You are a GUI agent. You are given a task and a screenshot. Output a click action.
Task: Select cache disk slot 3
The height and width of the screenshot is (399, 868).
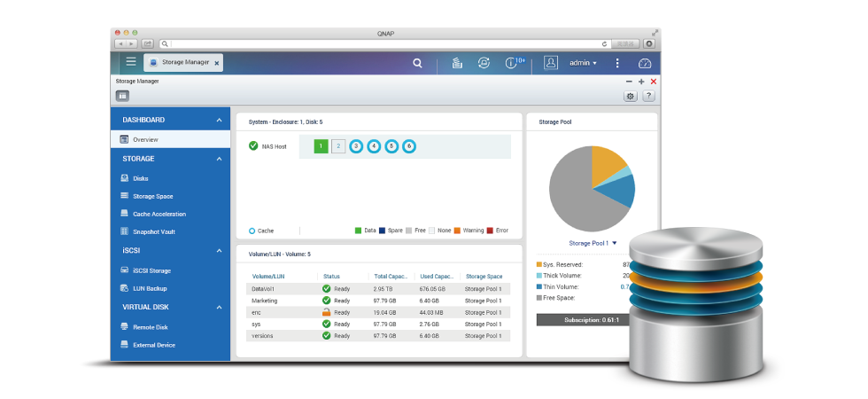pyautogui.click(x=356, y=146)
